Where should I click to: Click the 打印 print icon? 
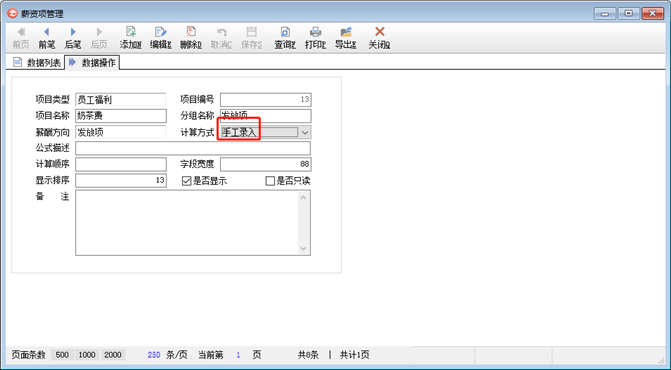315,32
